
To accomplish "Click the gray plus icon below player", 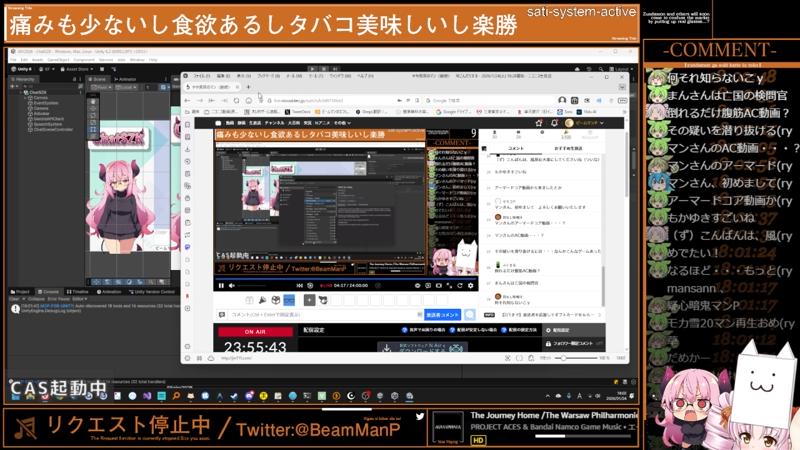I will 309,300.
